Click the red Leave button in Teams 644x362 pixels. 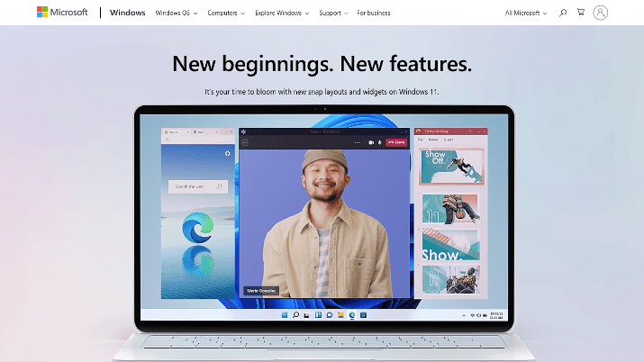[396, 142]
